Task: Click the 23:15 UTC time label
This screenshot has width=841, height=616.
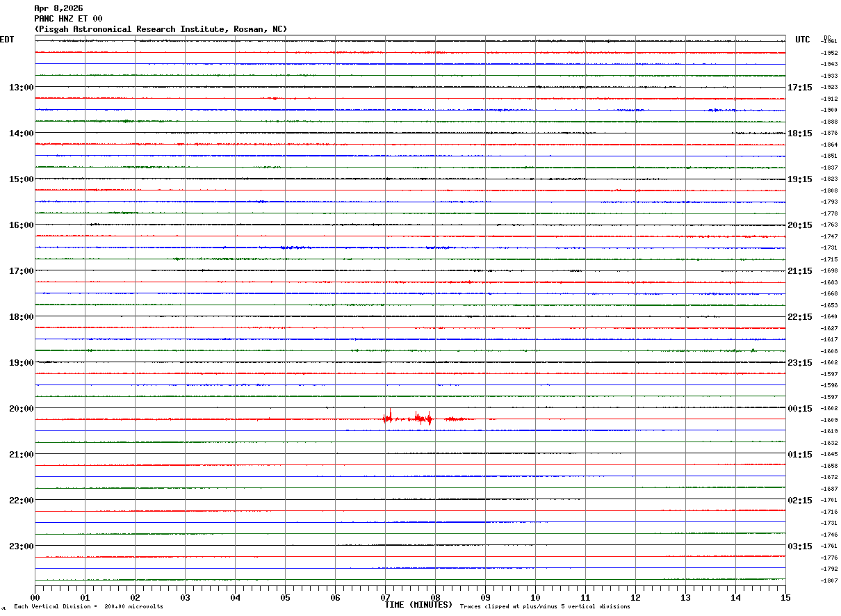Action: point(799,363)
